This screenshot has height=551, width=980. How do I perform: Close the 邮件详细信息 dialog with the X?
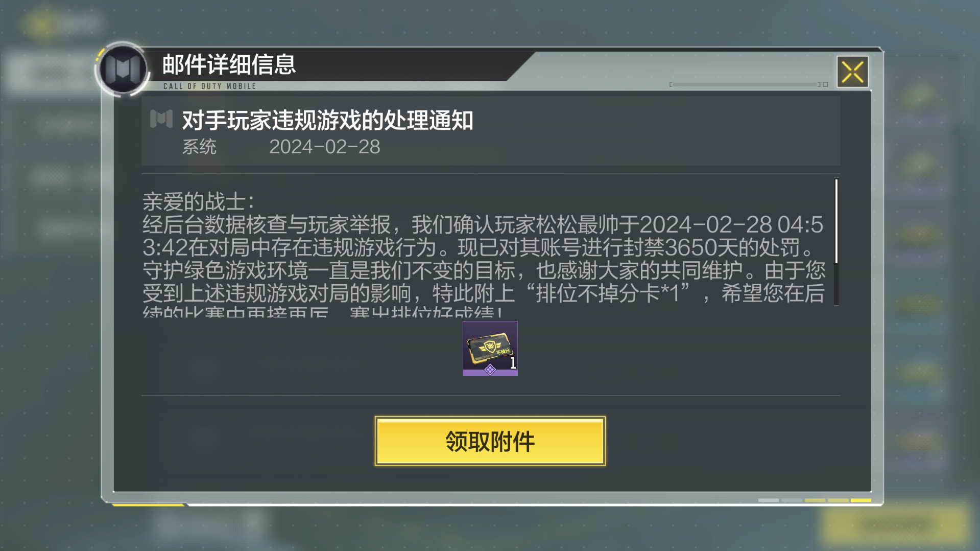pos(852,72)
